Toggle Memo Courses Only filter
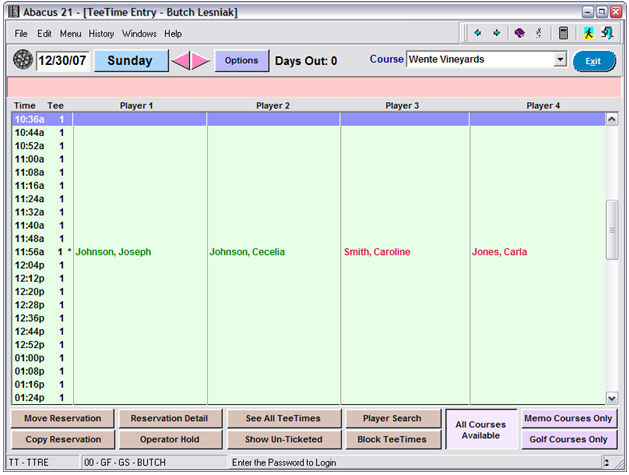Viewport: 629px width, 475px height. (x=569, y=418)
